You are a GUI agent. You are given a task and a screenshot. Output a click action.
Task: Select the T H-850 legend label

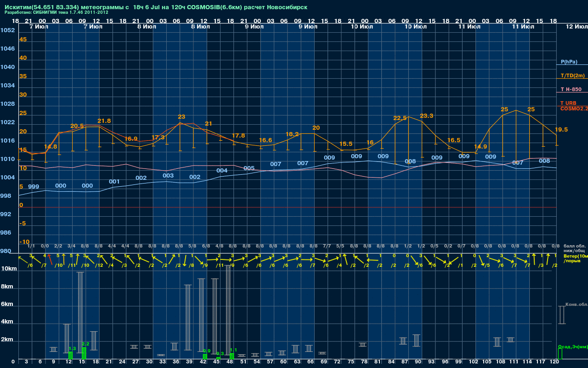[x=571, y=89]
